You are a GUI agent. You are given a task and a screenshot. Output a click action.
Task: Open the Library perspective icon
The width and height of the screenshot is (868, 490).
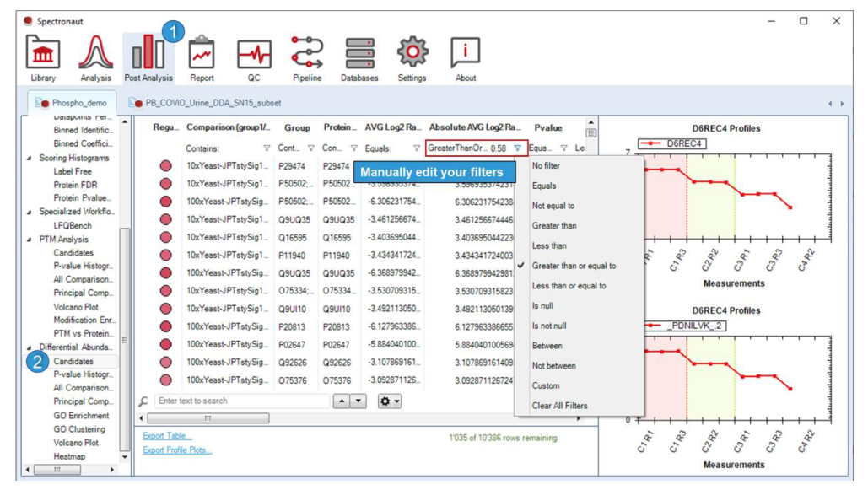click(x=43, y=58)
